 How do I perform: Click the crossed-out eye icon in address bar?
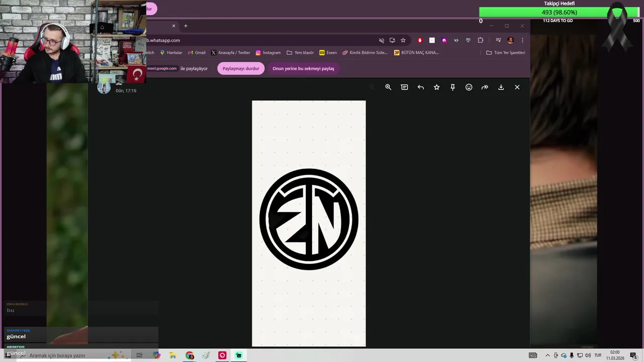[381, 40]
